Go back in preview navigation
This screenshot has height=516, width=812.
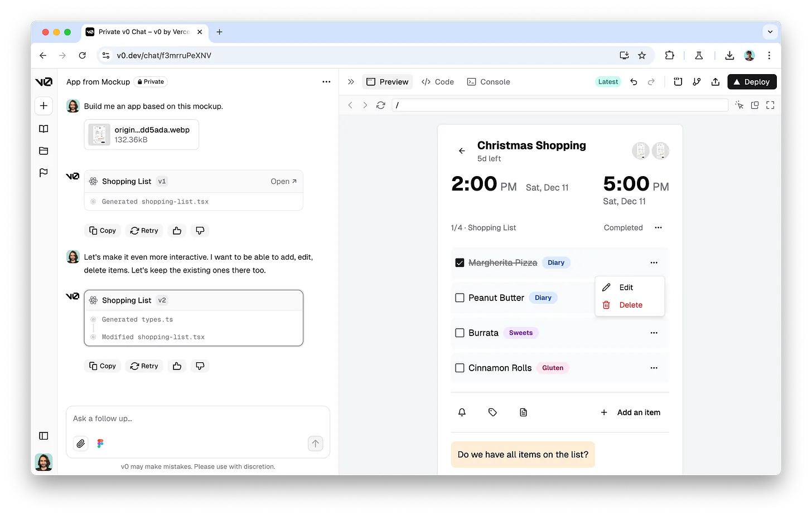pos(350,105)
